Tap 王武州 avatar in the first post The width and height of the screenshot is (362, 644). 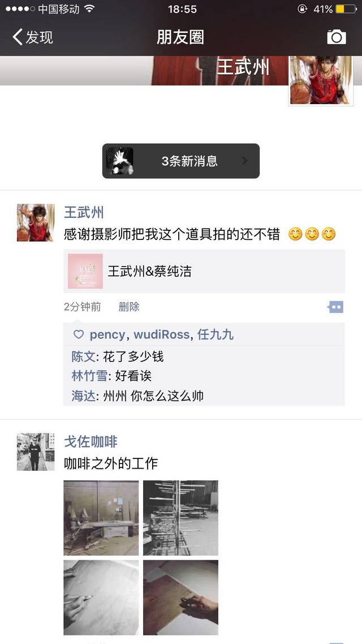click(36, 222)
